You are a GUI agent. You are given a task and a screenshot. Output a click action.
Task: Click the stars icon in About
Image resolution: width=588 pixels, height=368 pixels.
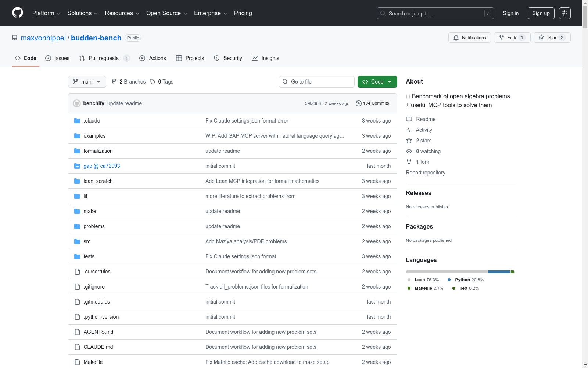409,141
